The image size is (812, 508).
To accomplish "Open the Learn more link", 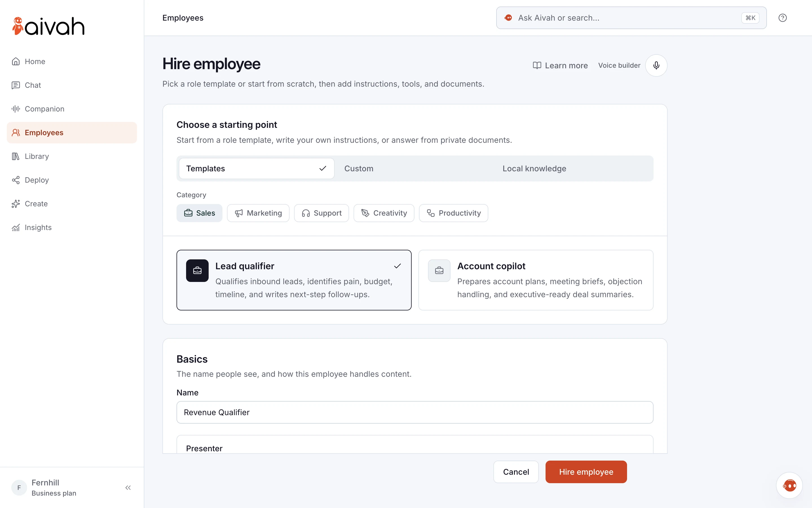I will point(560,65).
